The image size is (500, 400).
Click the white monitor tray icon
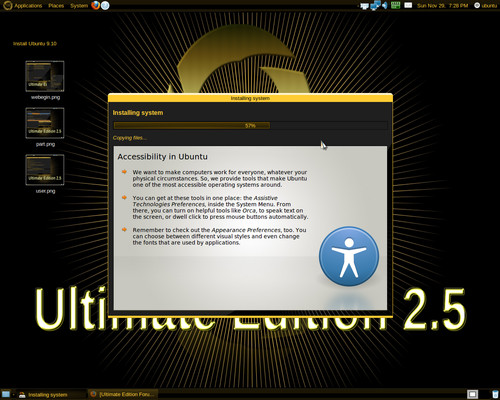click(x=365, y=6)
